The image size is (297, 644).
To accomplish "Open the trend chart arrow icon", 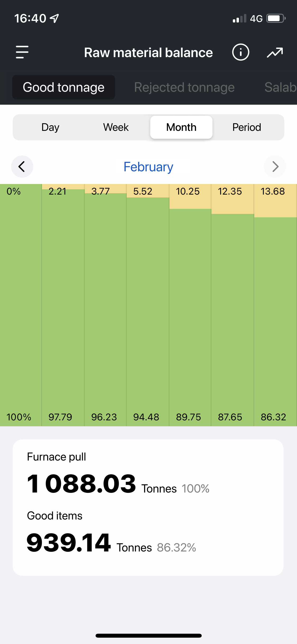I will pyautogui.click(x=275, y=52).
